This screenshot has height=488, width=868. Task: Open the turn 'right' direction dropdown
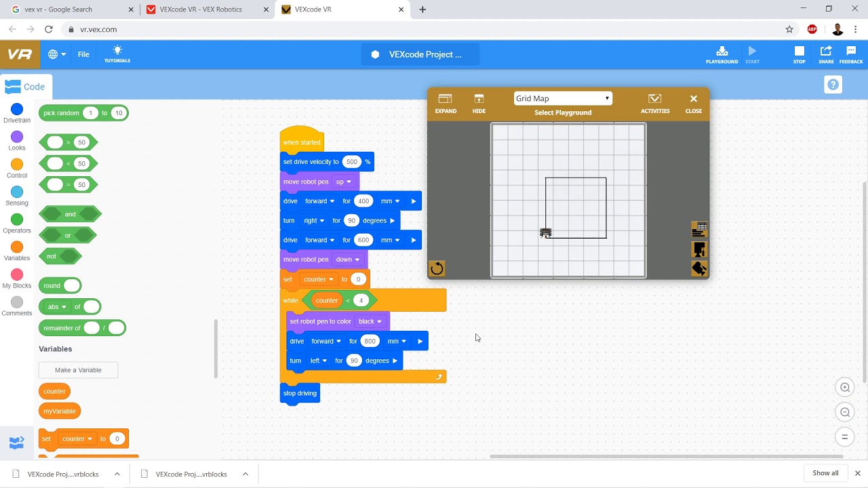point(314,220)
